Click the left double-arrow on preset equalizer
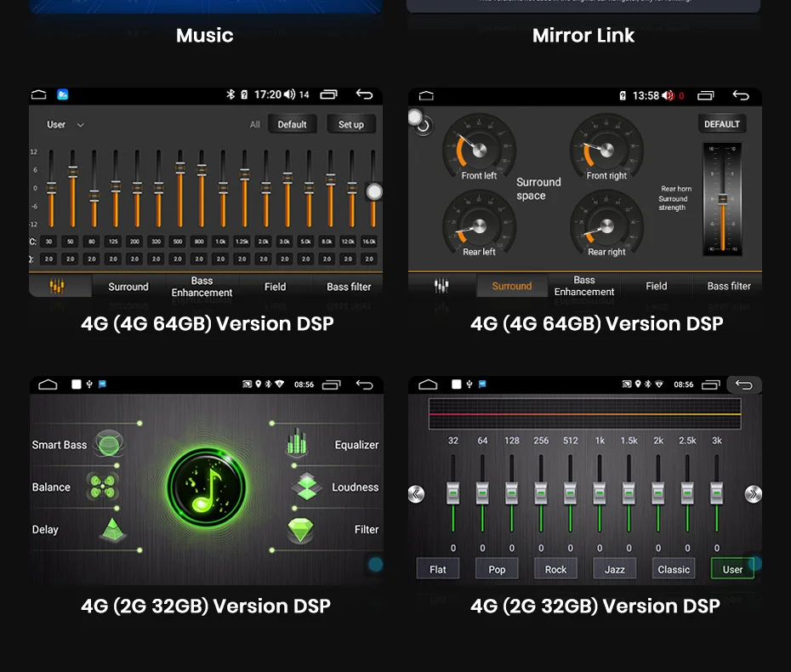Viewport: 791px width, 672px height. (416, 494)
